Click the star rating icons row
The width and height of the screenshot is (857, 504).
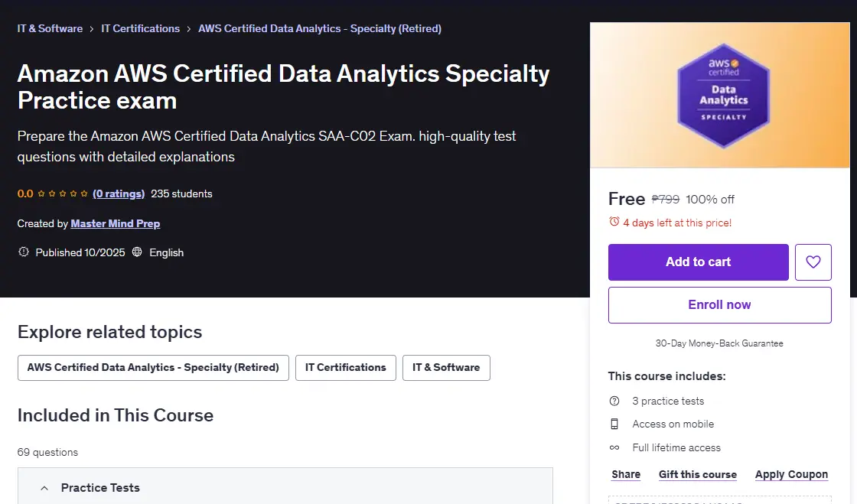pyautogui.click(x=62, y=193)
